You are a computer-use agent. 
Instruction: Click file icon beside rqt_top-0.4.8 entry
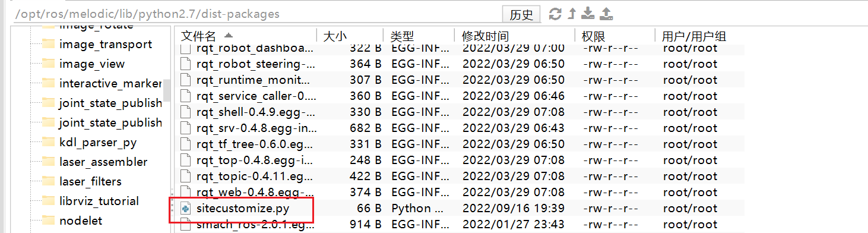[186, 160]
